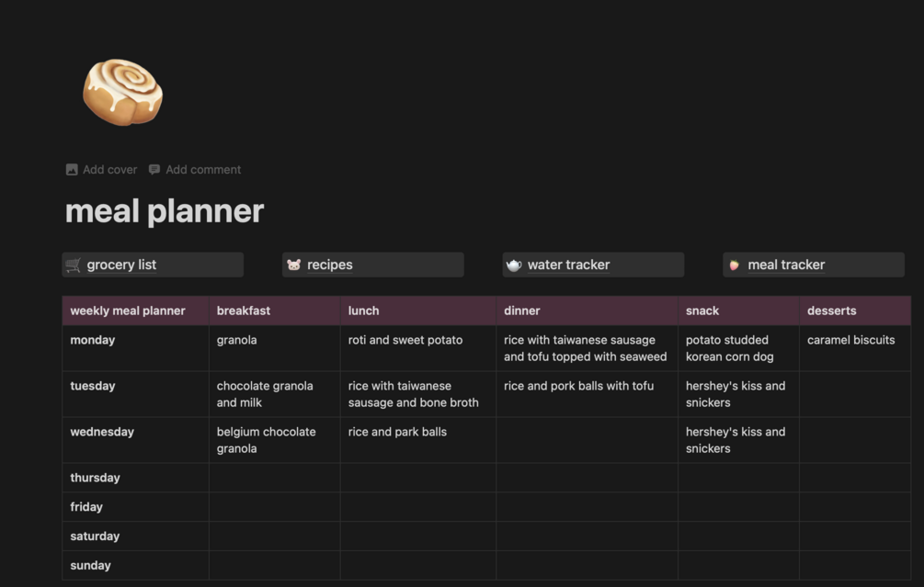Click the teapot icon beside water tracker

point(514,265)
